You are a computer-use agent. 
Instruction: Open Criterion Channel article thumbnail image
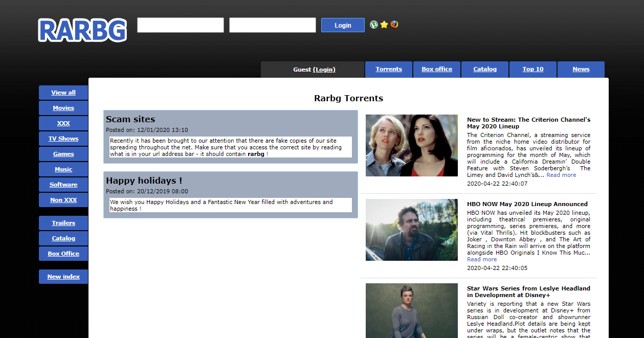pyautogui.click(x=412, y=146)
